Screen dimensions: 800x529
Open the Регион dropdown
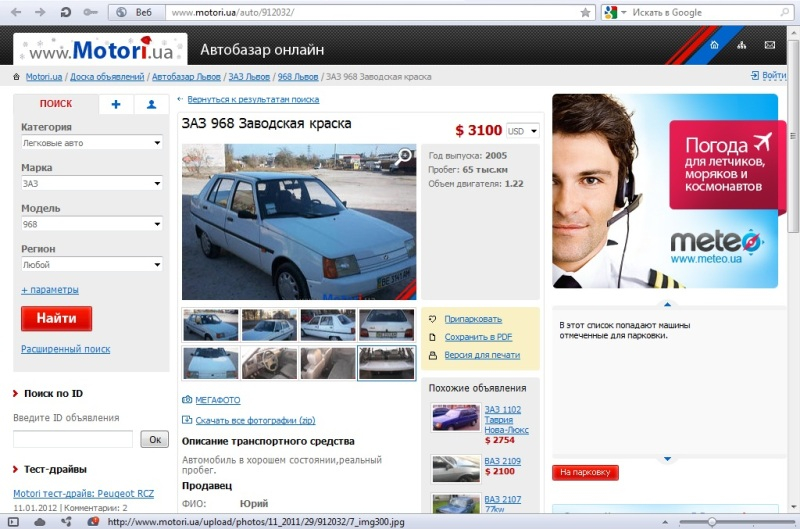(x=92, y=265)
